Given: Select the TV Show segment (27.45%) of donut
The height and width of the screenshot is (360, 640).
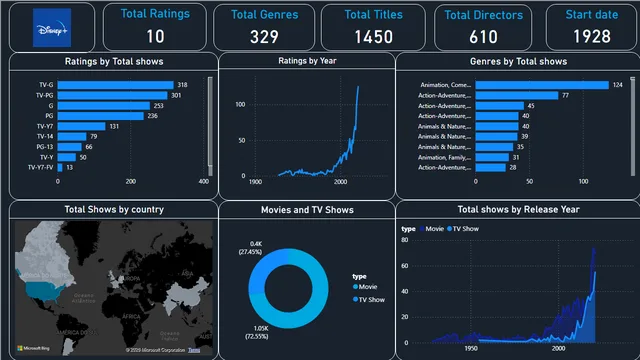Looking at the screenshot, I should coord(263,265).
